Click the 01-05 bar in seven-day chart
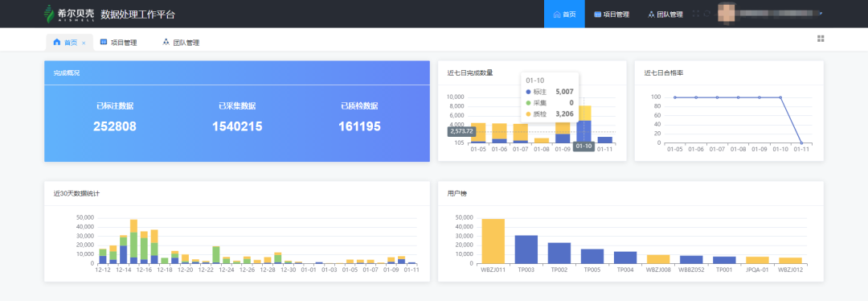The width and height of the screenshot is (868, 301). coord(478,133)
